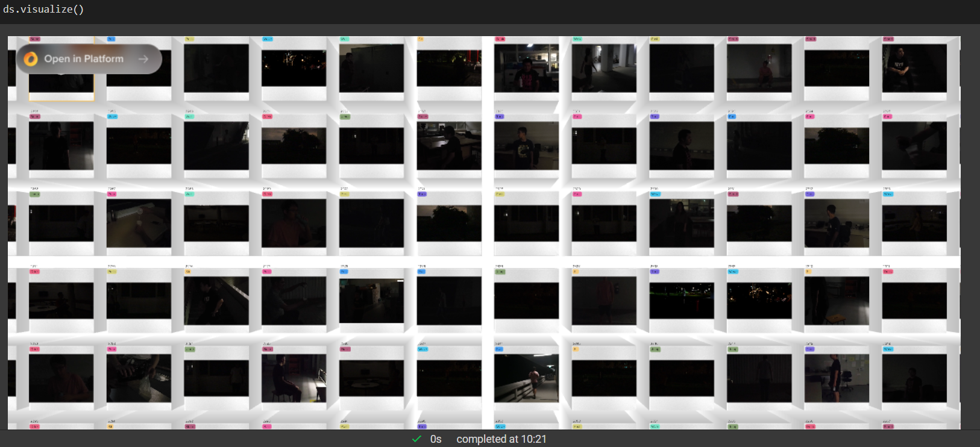Open image of desk with lamp and papers

pos(139,223)
